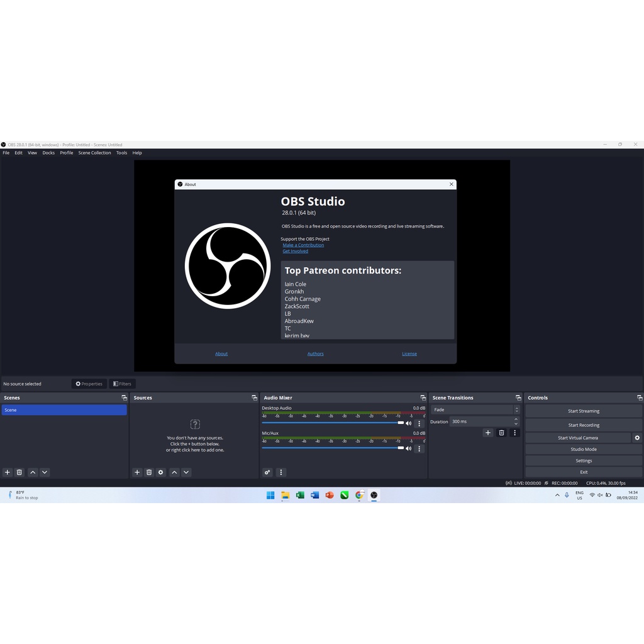Click Start Recording button

584,425
